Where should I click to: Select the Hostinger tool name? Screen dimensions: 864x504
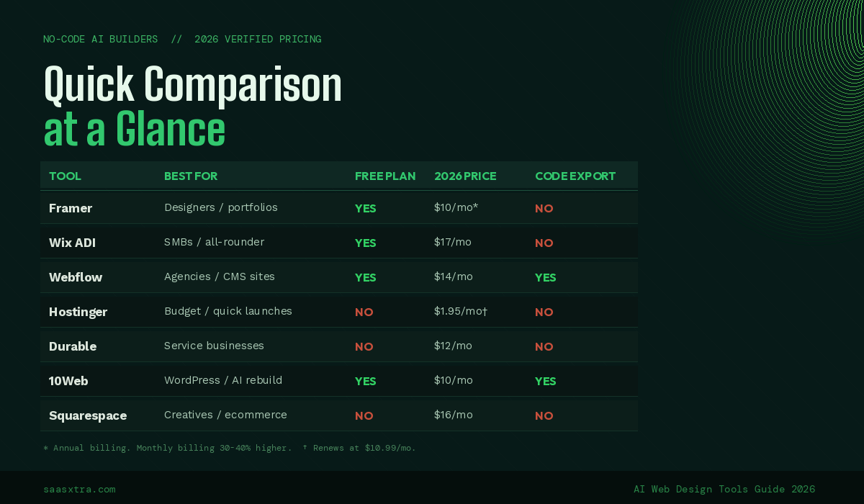(78, 312)
